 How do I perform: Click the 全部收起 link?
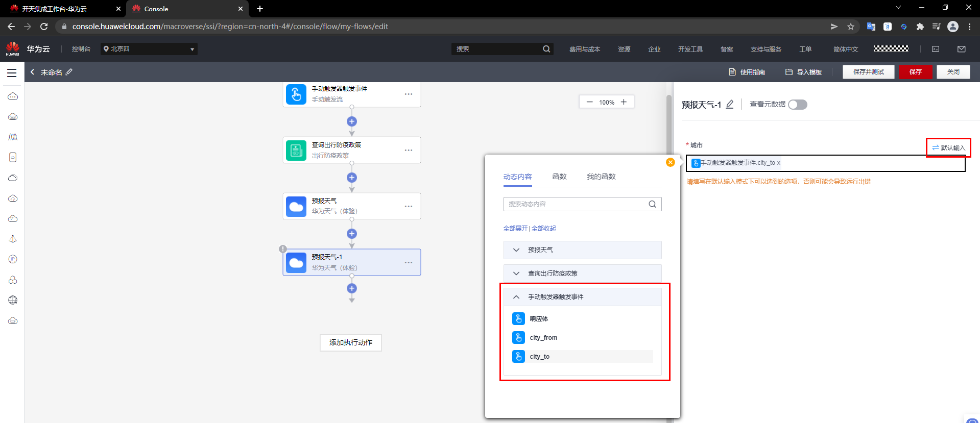544,228
